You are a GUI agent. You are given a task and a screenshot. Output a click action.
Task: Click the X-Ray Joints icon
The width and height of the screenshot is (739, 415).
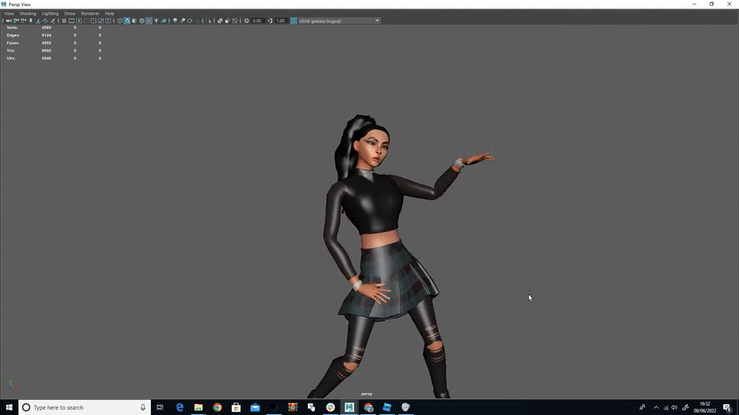click(x=235, y=21)
